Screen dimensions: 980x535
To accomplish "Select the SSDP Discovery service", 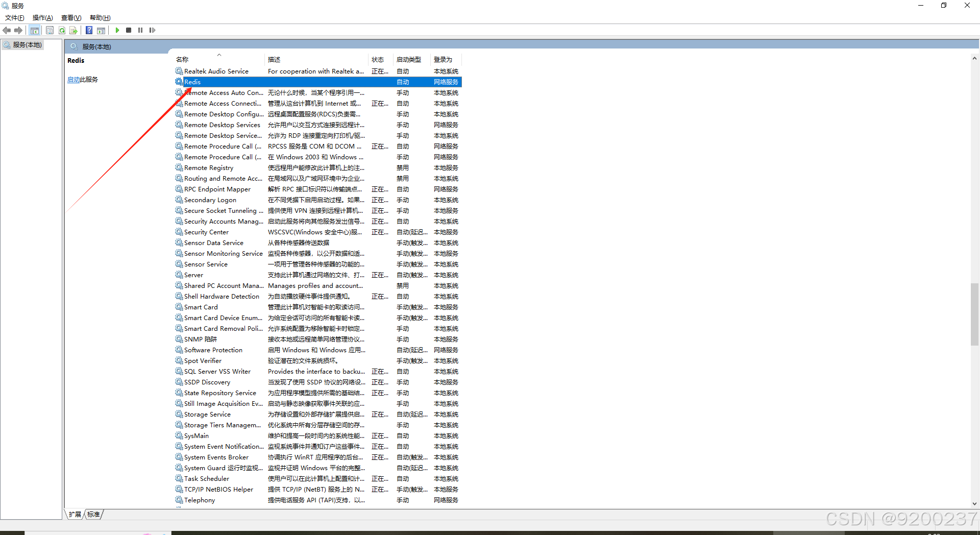I will coord(317,382).
